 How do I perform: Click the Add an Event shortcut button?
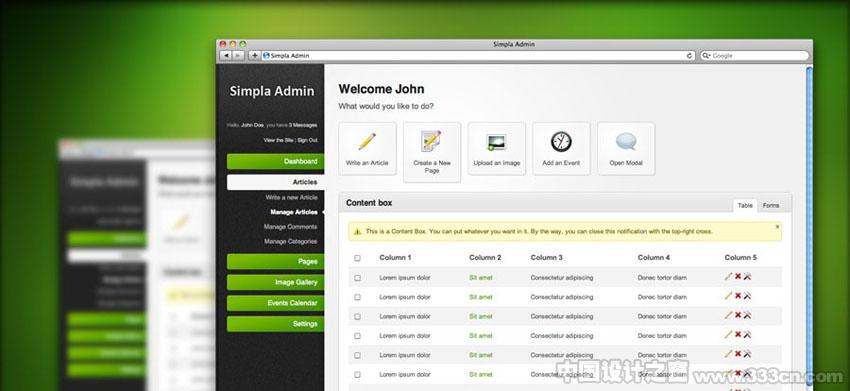[x=561, y=149]
